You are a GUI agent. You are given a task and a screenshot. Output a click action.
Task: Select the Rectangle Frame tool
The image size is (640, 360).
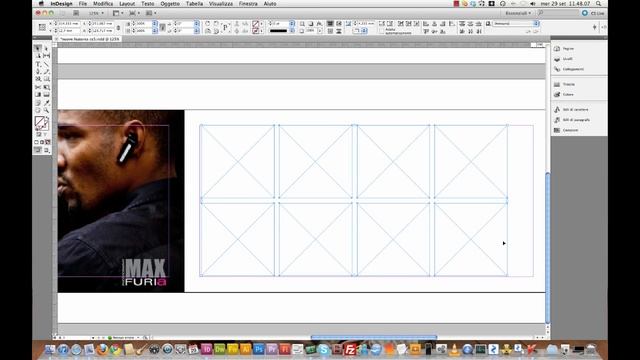click(38, 79)
